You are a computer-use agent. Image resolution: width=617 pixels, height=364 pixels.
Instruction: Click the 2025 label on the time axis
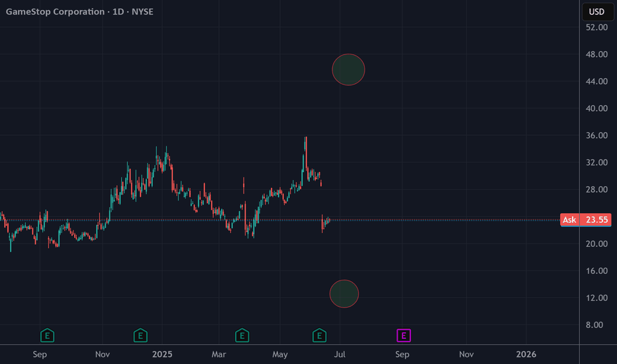tap(162, 354)
